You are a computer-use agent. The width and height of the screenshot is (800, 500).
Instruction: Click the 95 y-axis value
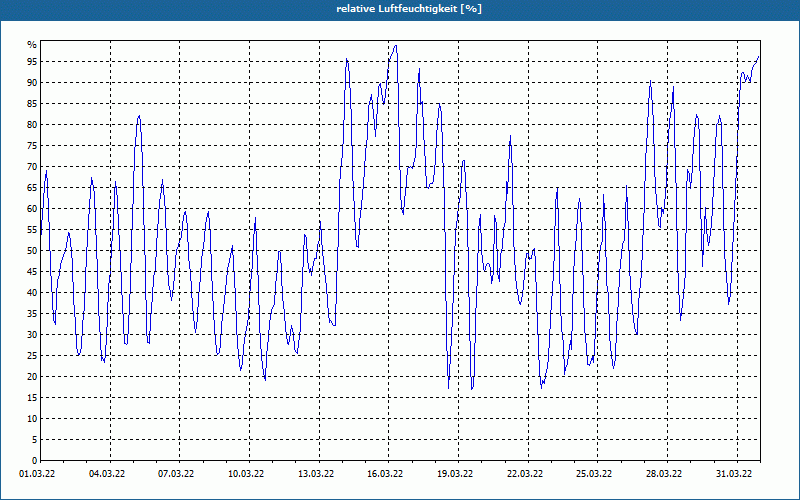click(x=32, y=62)
